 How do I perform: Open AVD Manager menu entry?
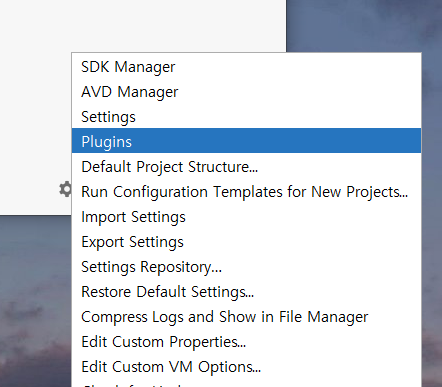point(246,92)
